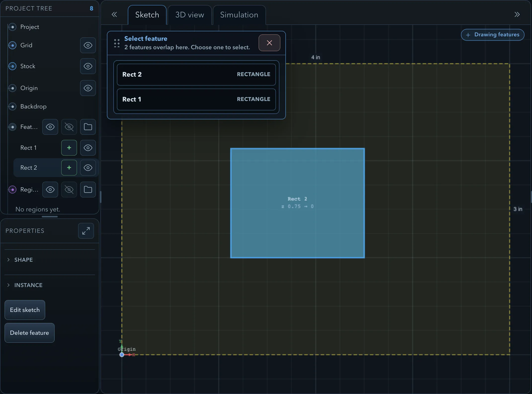The width and height of the screenshot is (532, 394).
Task: Add operation to Rect 2 with plus icon
Action: click(69, 168)
